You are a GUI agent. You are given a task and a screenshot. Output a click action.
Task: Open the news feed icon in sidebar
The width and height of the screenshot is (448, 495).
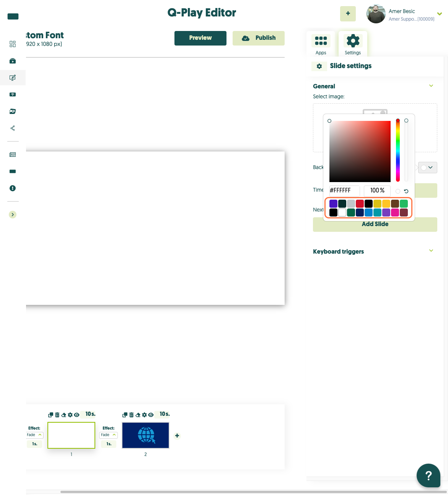(13, 155)
